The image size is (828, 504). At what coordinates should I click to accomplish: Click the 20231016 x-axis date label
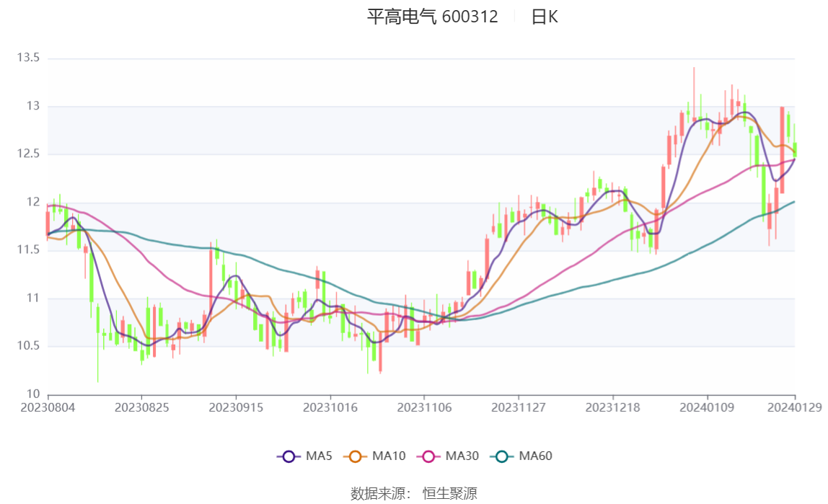(330, 407)
